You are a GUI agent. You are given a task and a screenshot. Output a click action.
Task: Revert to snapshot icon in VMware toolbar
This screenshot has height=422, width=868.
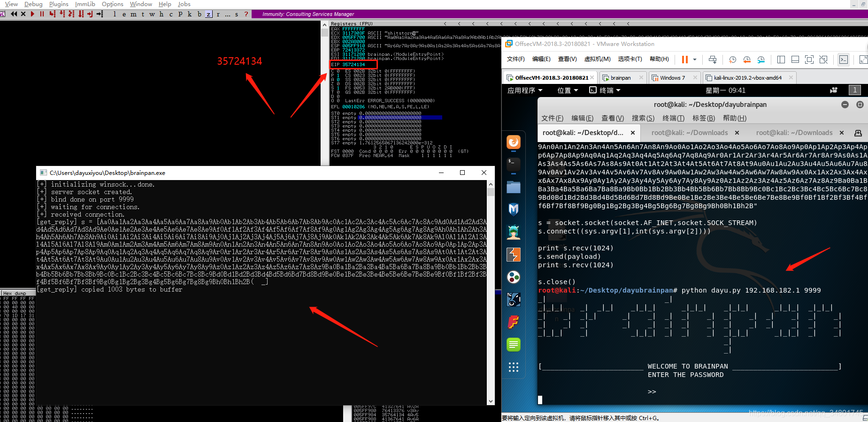click(747, 60)
